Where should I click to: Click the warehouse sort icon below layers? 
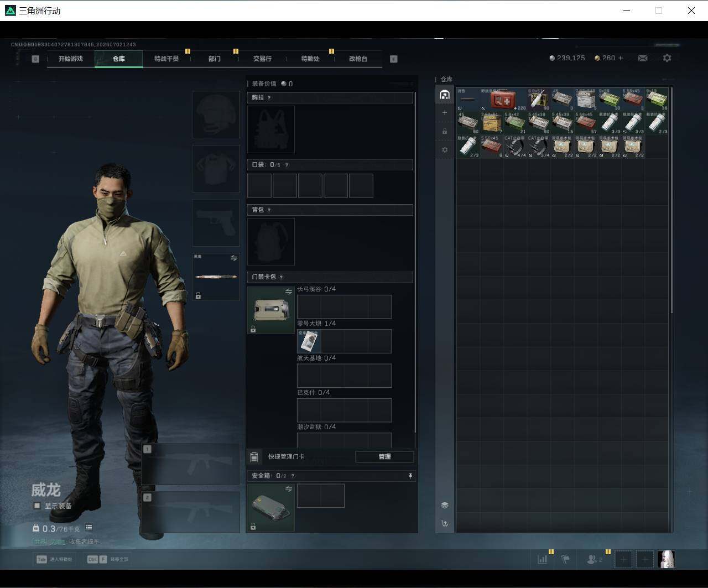pyautogui.click(x=445, y=523)
